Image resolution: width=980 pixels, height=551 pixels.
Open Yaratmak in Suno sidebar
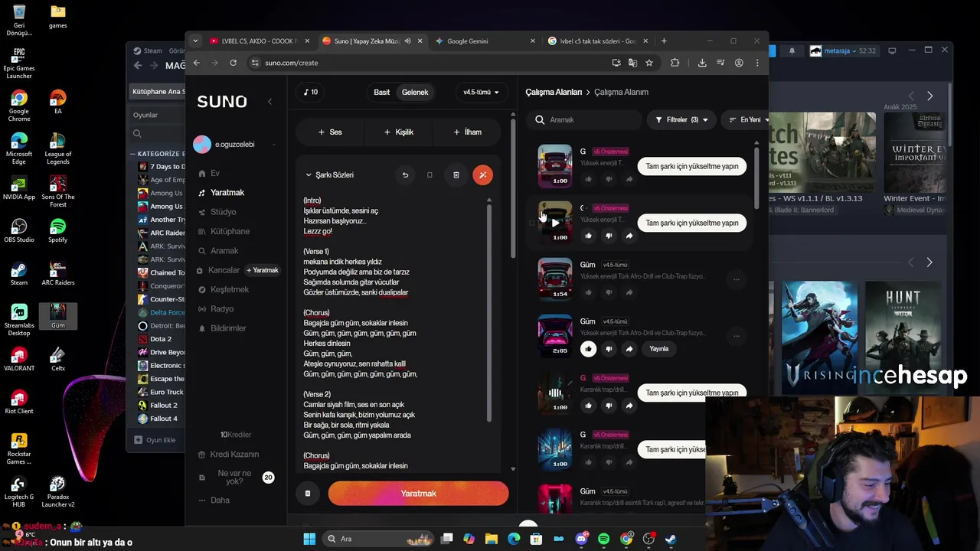pos(227,193)
